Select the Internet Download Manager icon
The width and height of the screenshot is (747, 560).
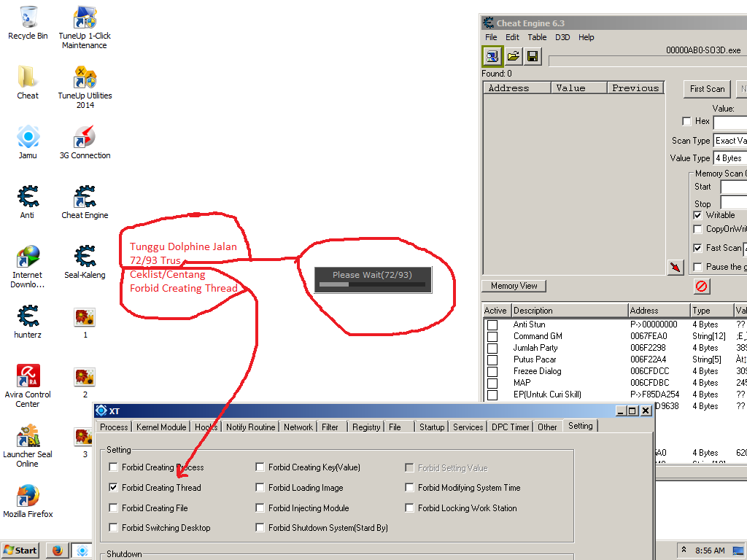pos(28,267)
